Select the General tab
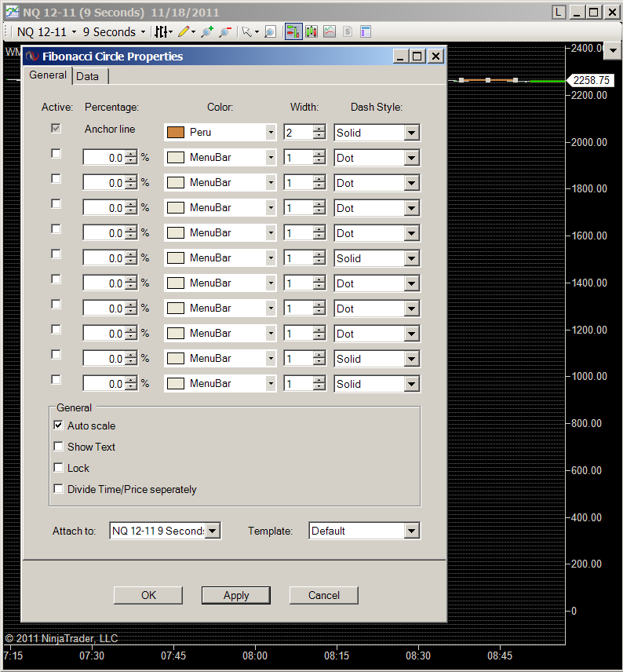This screenshot has width=623, height=672. [x=48, y=75]
